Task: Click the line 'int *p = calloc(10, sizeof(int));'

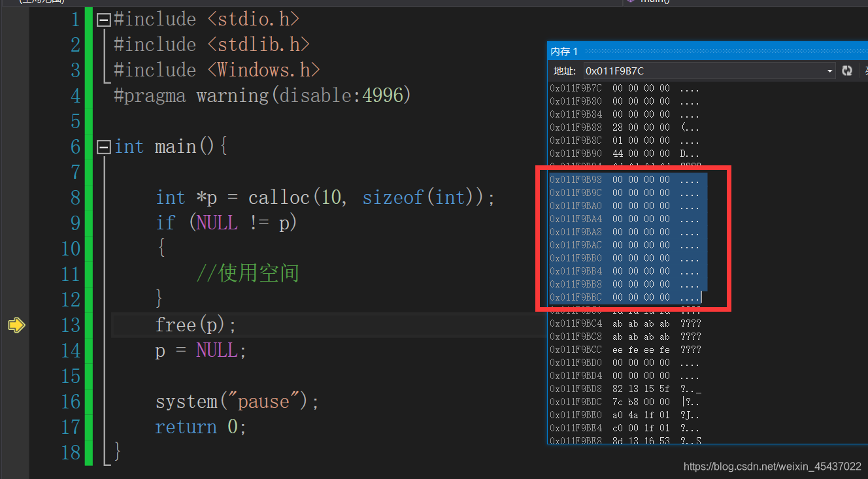Action: [x=325, y=197]
